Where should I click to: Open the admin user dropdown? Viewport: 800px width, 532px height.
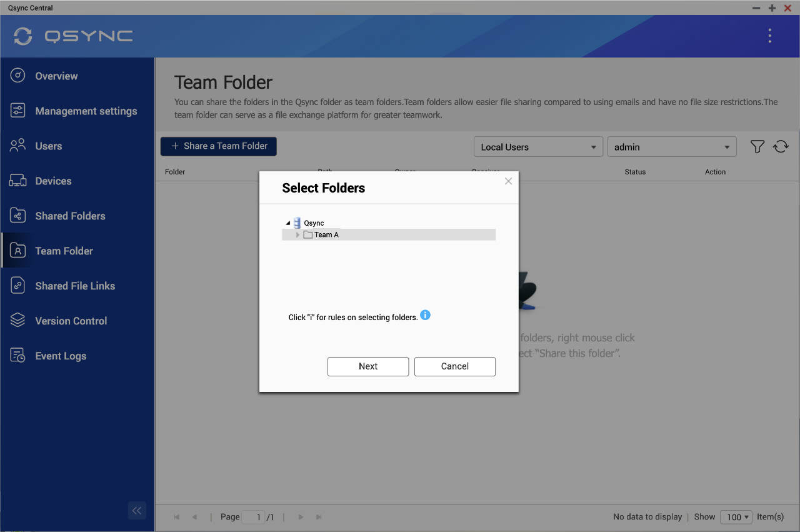(x=672, y=147)
